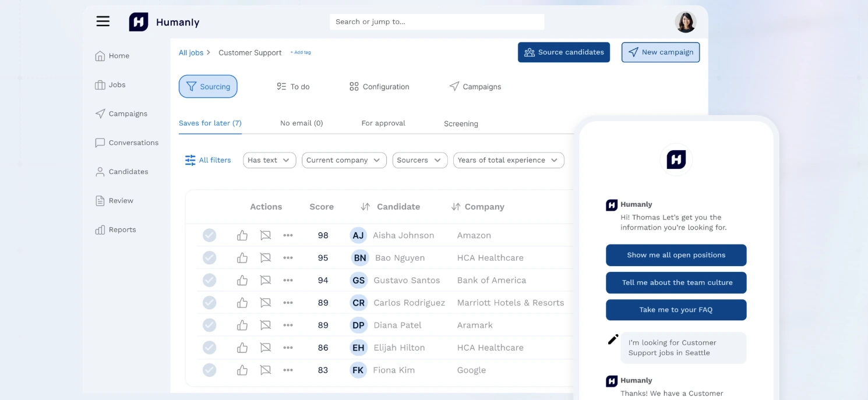Viewport: 868px width, 400px height.
Task: Click crossed flag icon for Fiona Kim
Action: (266, 370)
